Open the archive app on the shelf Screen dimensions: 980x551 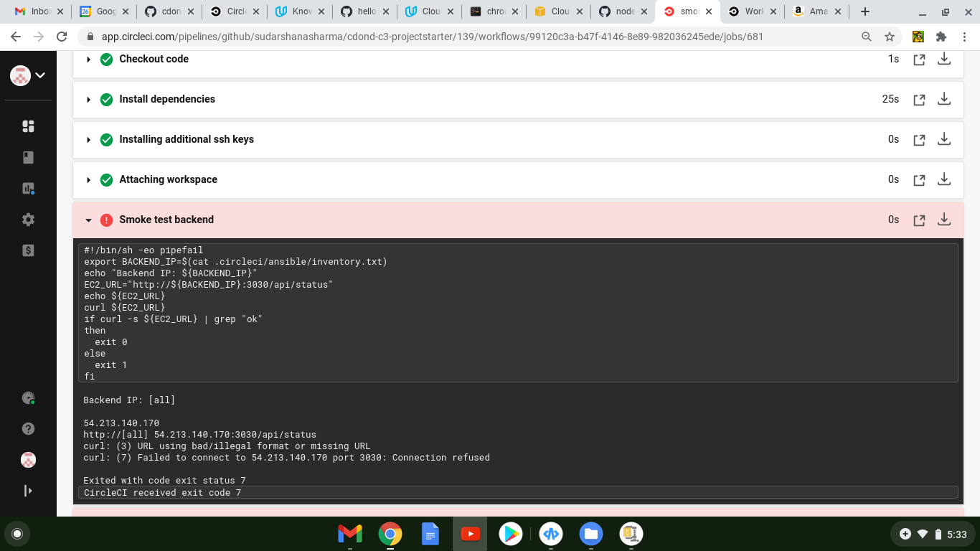point(631,534)
